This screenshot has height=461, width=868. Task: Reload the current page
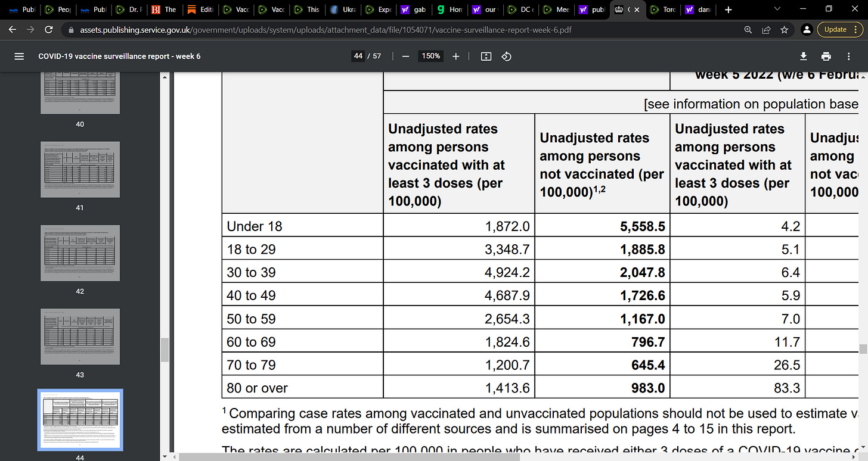[x=49, y=29]
